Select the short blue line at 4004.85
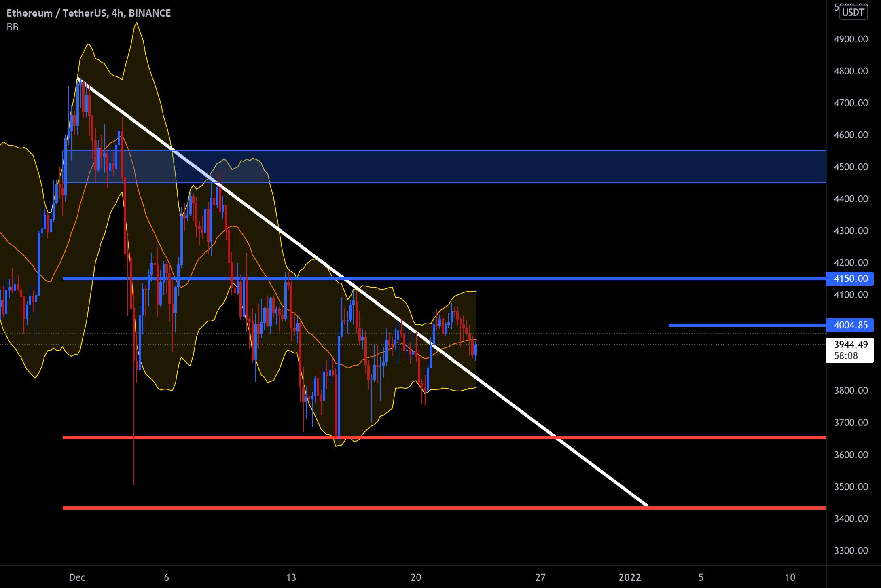This screenshot has width=881, height=588. 747,325
